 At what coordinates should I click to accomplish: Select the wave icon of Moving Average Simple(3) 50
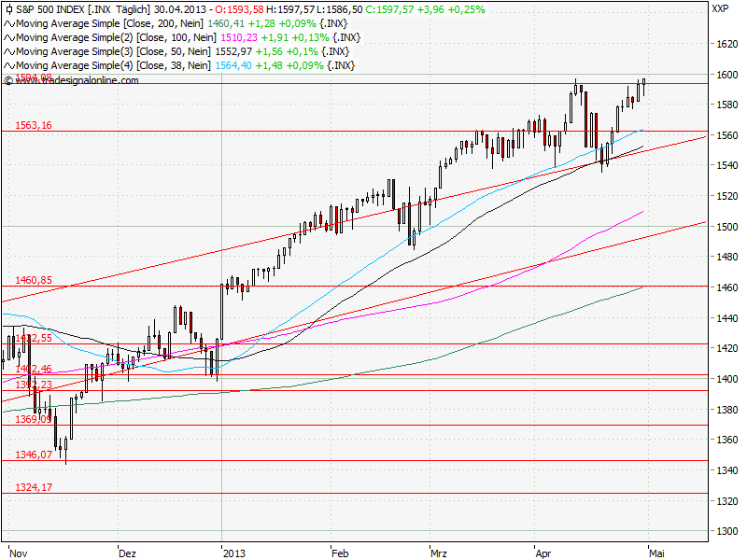tap(8, 51)
